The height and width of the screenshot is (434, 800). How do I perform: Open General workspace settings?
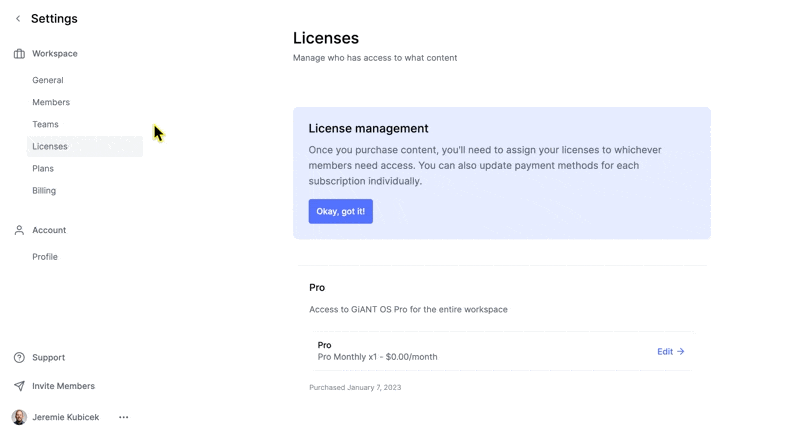48,80
